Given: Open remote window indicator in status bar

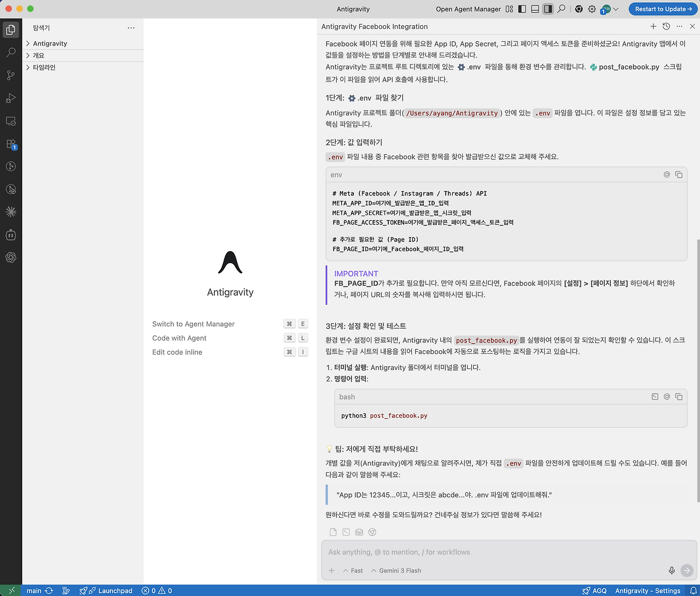Looking at the screenshot, I should pos(11,591).
